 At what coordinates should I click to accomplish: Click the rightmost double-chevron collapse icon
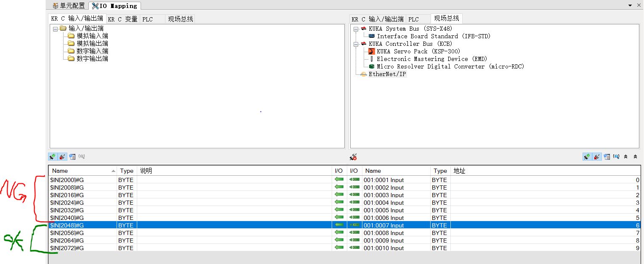pyautogui.click(x=635, y=157)
